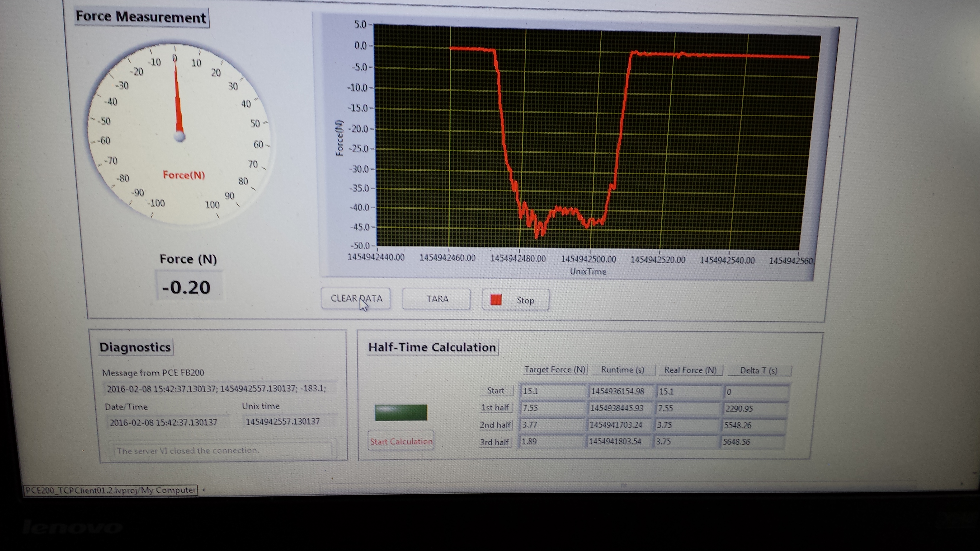Click the PCE200_TCPClient project path label

pos(111,490)
